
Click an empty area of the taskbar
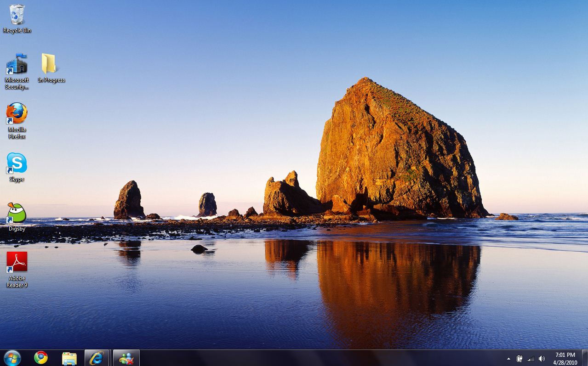322,358
